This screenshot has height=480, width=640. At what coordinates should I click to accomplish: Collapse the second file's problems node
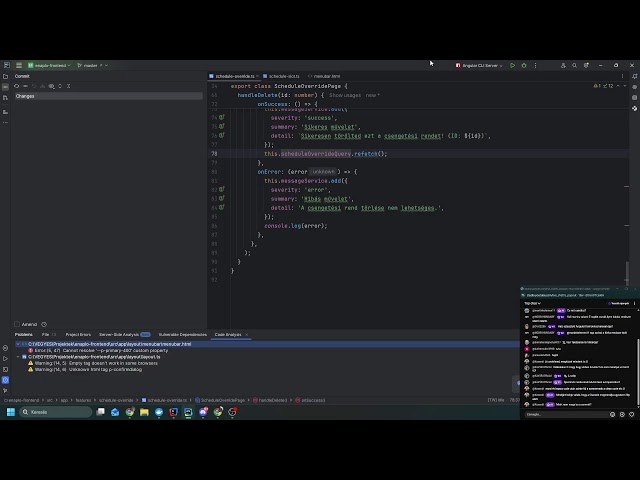tap(18, 357)
